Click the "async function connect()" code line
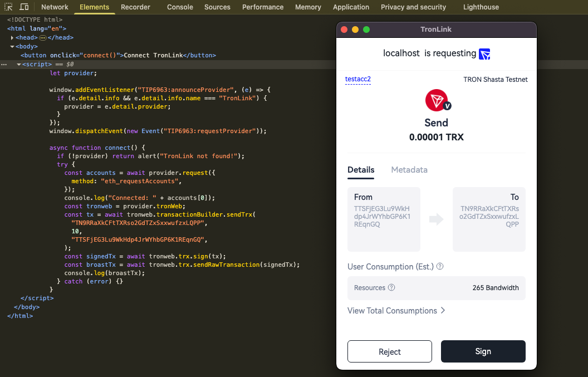This screenshot has width=588, height=377. pyautogui.click(x=97, y=148)
